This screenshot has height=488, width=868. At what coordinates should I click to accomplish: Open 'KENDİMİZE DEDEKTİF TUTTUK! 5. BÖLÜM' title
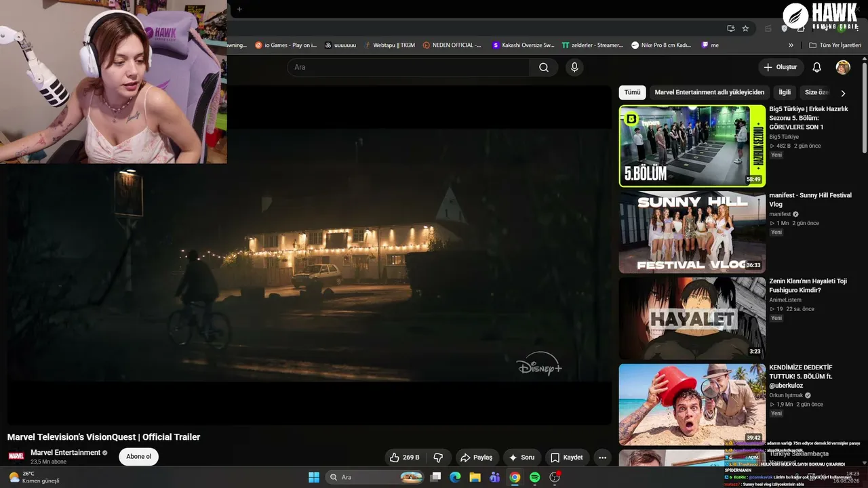point(801,376)
